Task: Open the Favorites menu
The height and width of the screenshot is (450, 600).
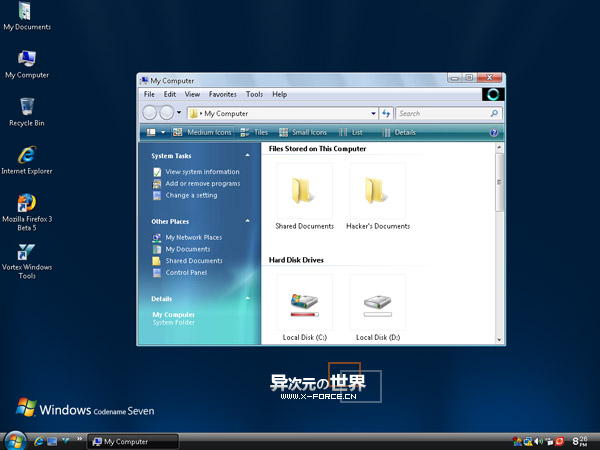Action: click(223, 95)
